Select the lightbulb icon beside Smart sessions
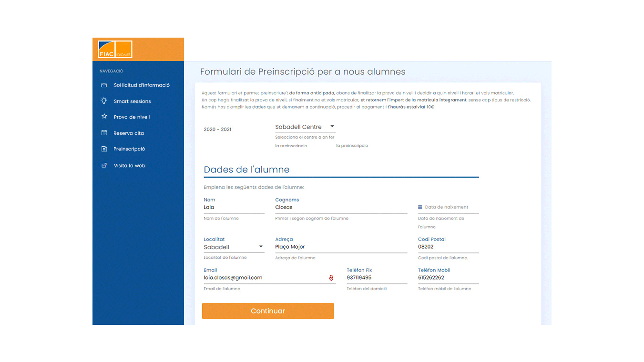Screen dimensions: 644x362 pyautogui.click(x=103, y=101)
